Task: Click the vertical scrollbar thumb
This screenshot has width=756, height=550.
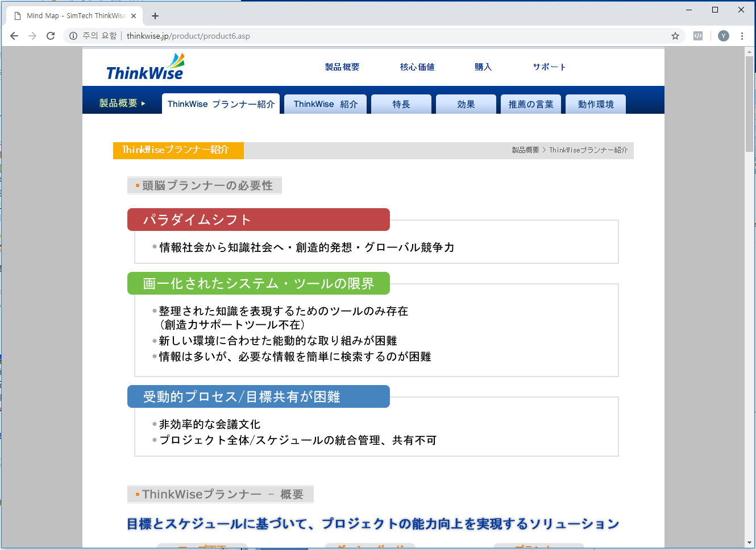Action: click(x=749, y=104)
